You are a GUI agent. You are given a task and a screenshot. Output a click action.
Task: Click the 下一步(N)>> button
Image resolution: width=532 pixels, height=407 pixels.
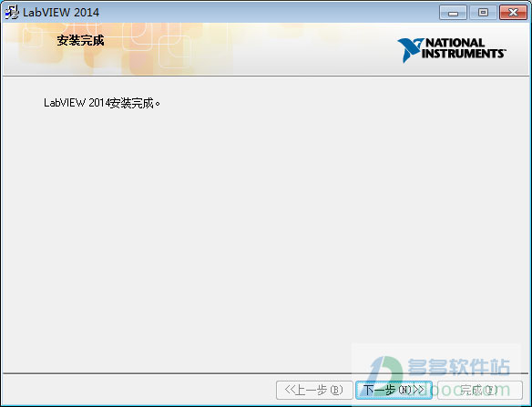tap(394, 390)
